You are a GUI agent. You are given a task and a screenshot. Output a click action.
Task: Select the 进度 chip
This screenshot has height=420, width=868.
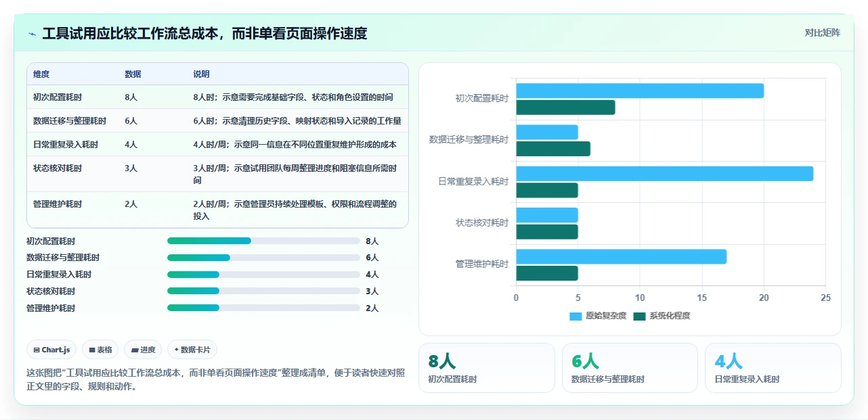[x=144, y=350]
